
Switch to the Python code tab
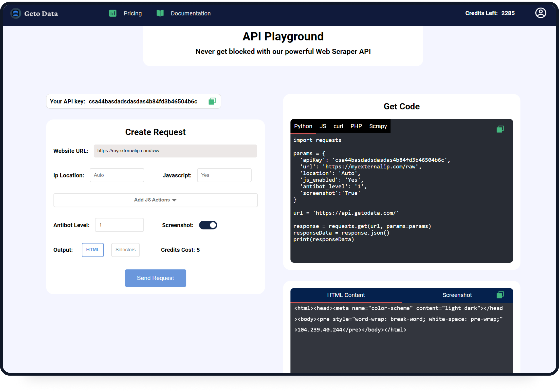303,126
